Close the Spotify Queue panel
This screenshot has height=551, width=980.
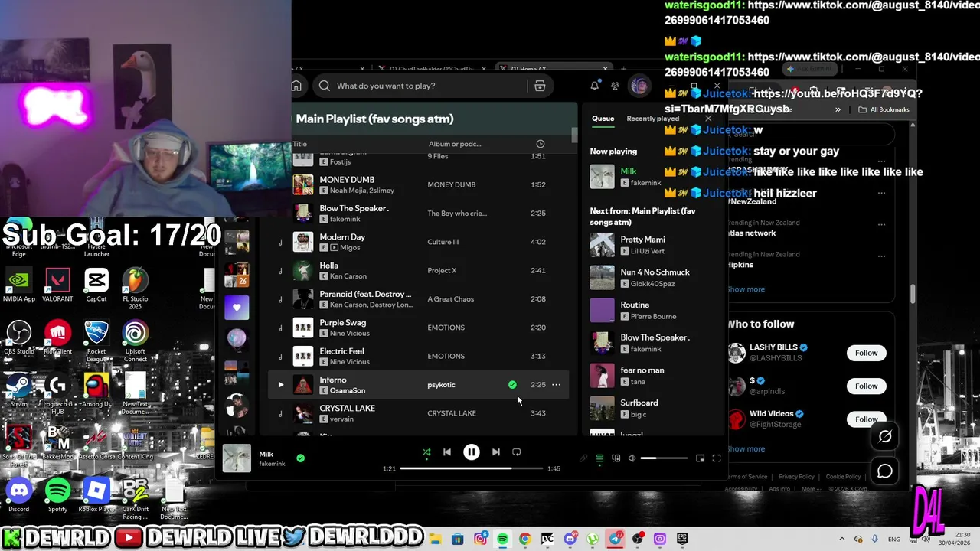708,119
